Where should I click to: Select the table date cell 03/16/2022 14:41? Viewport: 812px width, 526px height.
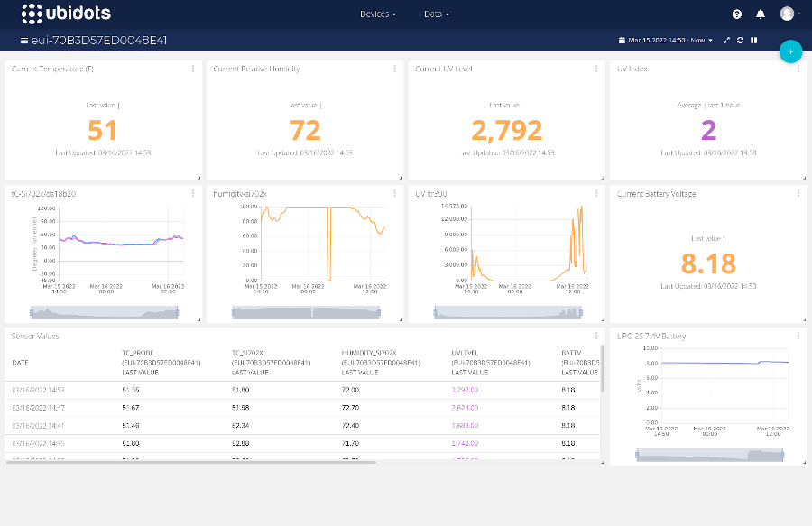(x=38, y=426)
